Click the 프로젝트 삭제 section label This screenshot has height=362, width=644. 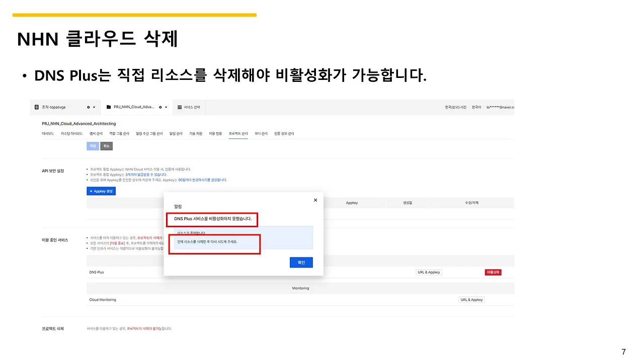pos(53,328)
